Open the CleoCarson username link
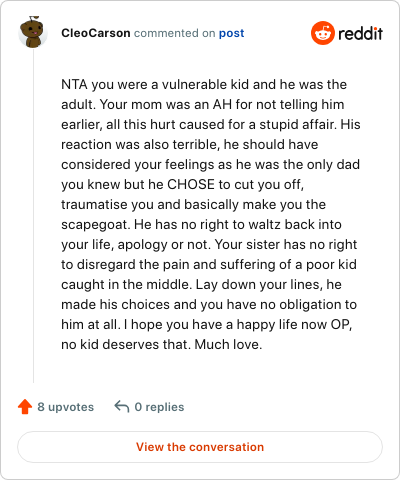 pos(96,33)
